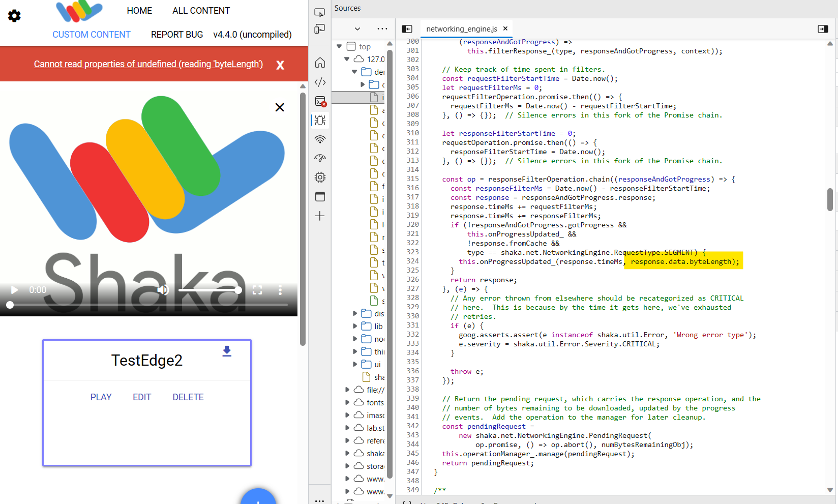Expand the shaka origin node
The image size is (838, 504).
click(x=347, y=453)
